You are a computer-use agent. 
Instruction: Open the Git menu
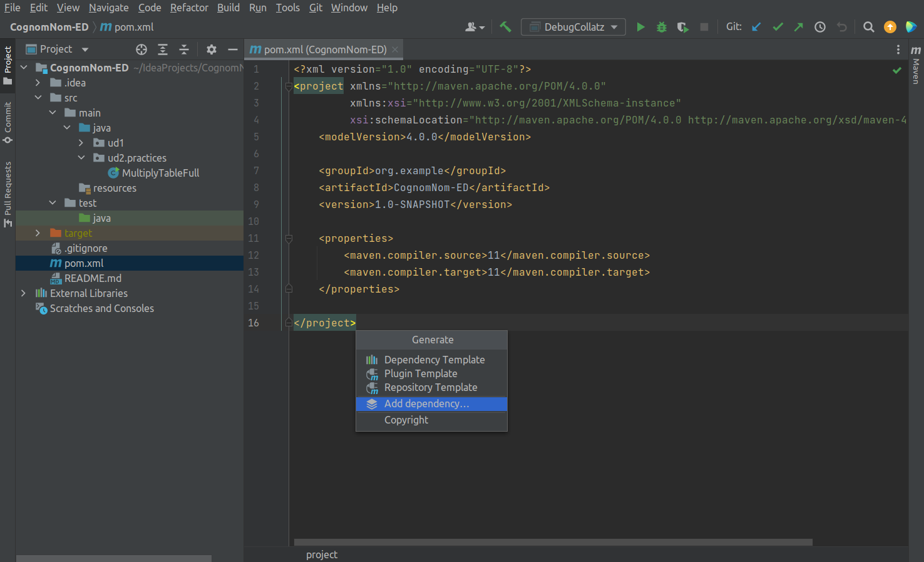tap(316, 8)
